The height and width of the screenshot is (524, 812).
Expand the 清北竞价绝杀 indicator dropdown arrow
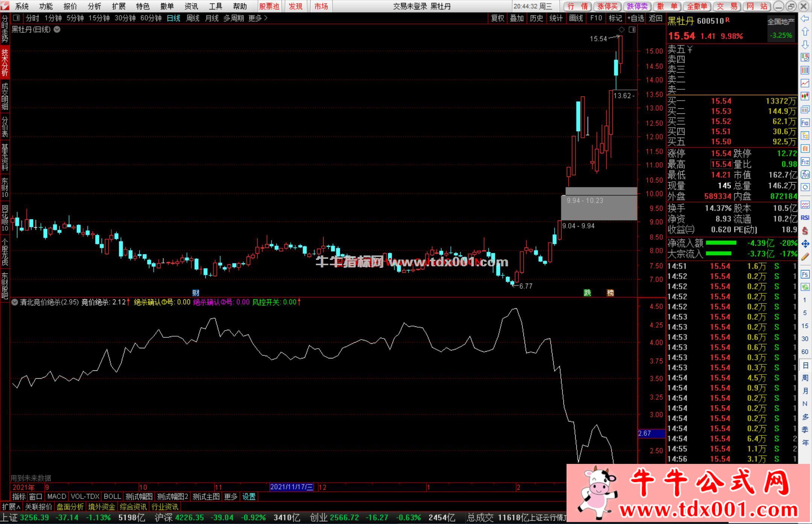pos(14,302)
